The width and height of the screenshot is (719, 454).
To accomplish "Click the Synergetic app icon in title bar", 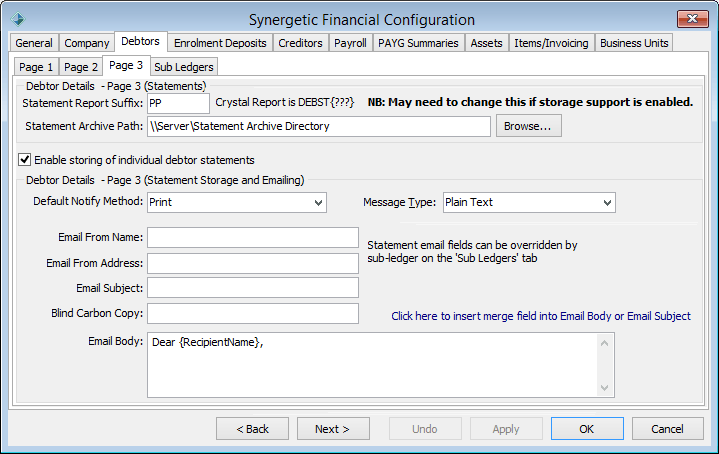I will (x=18, y=19).
